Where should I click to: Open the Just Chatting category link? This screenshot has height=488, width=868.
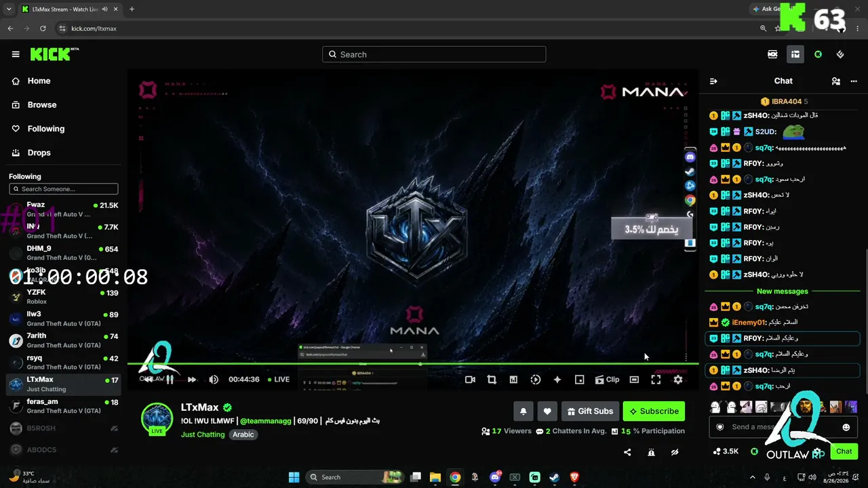(x=203, y=434)
